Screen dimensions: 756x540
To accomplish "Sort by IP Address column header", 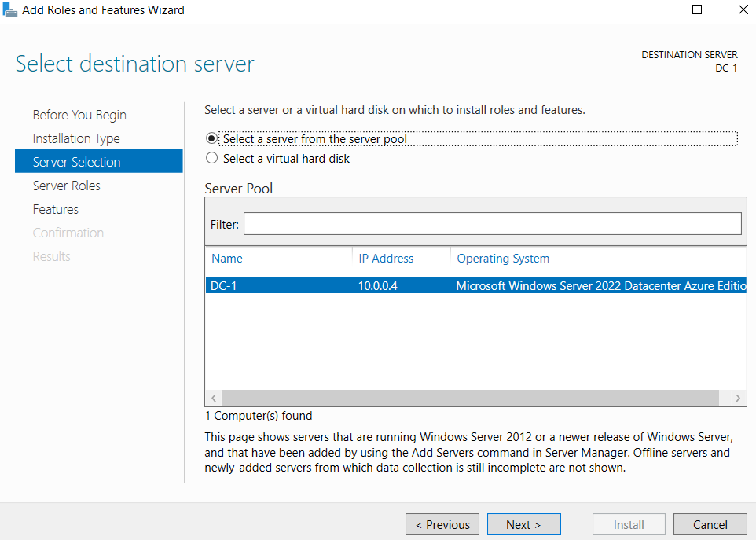I will coord(386,259).
